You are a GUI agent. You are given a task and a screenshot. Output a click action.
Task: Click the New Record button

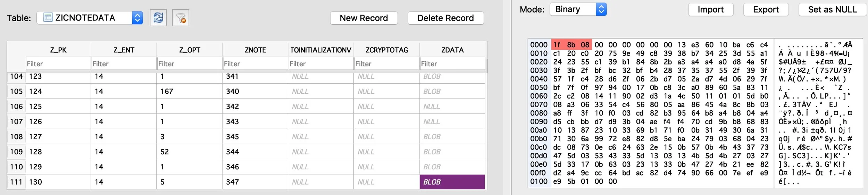pos(364,18)
